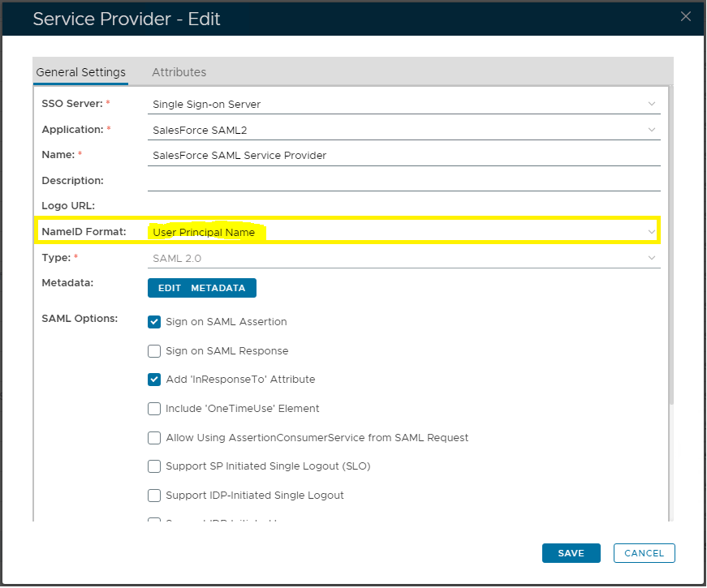This screenshot has width=707, height=588.
Task: Expand the SSO Server dropdown
Action: 404,104
